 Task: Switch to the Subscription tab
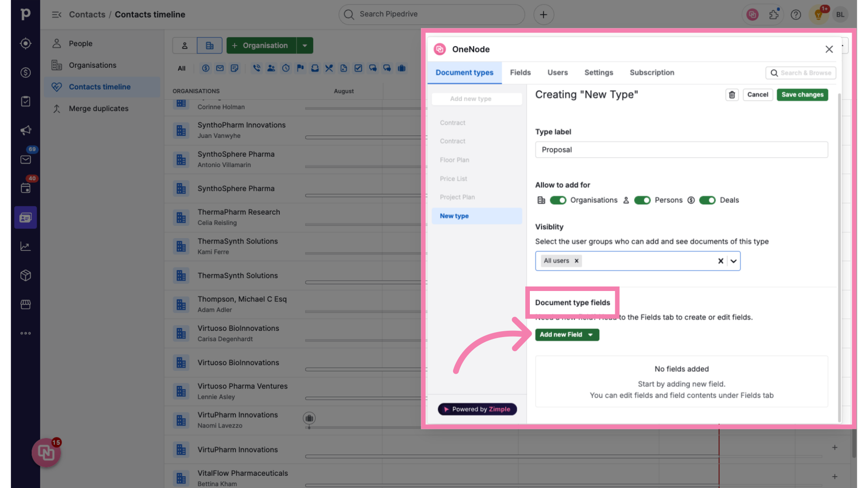652,72
